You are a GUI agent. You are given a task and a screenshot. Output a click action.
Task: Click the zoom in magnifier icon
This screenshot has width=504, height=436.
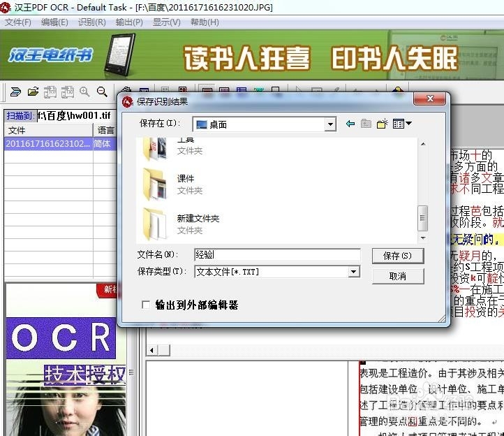tap(84, 92)
